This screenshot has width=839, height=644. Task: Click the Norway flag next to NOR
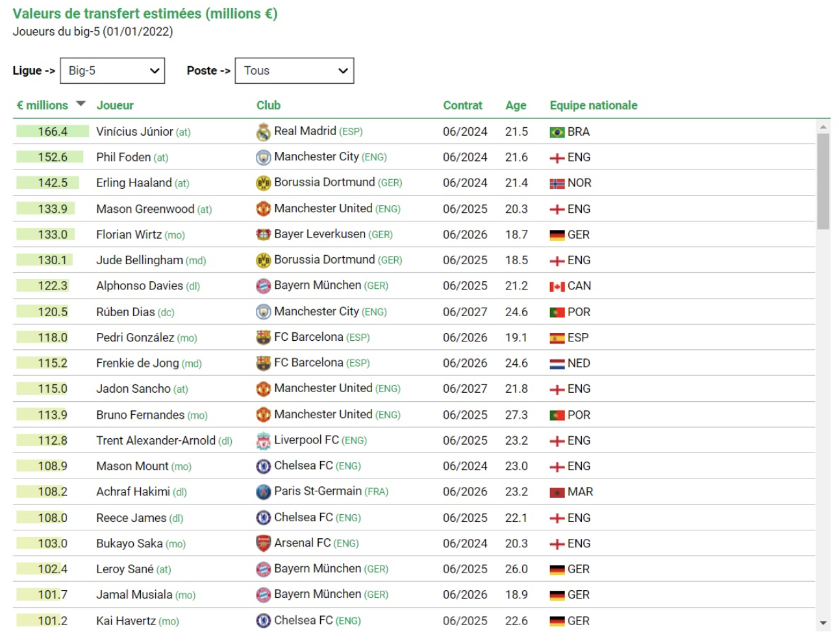(557, 184)
